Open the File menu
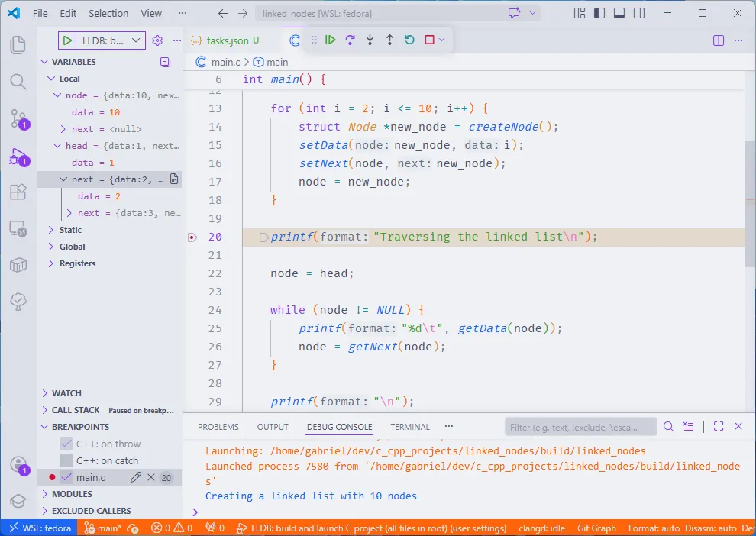 40,14
